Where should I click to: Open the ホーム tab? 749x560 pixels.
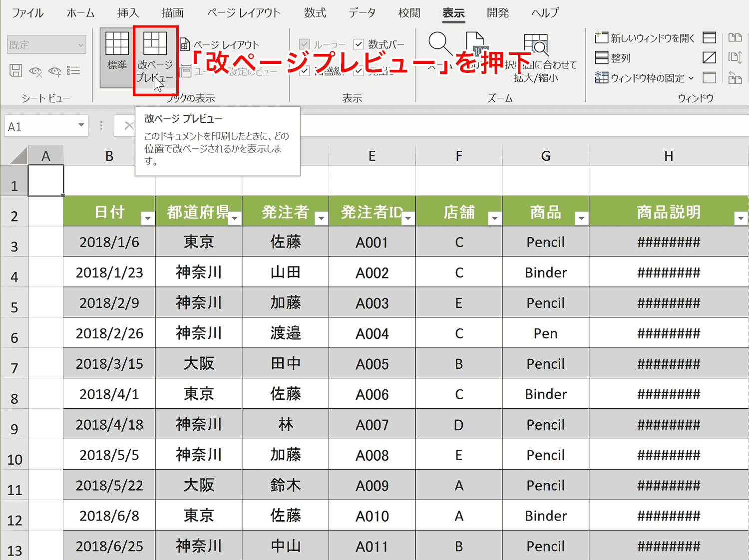(x=81, y=13)
